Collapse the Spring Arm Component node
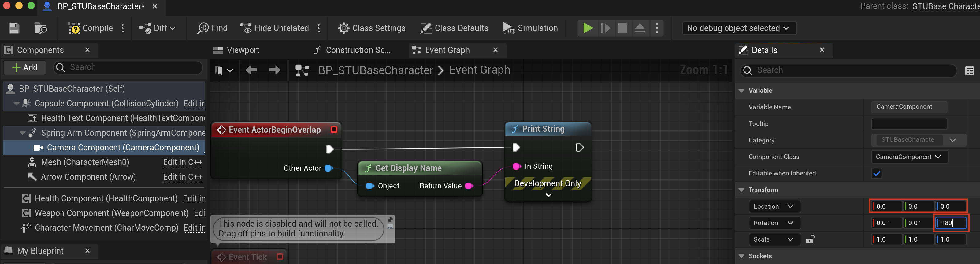This screenshot has height=264, width=980. click(x=22, y=133)
